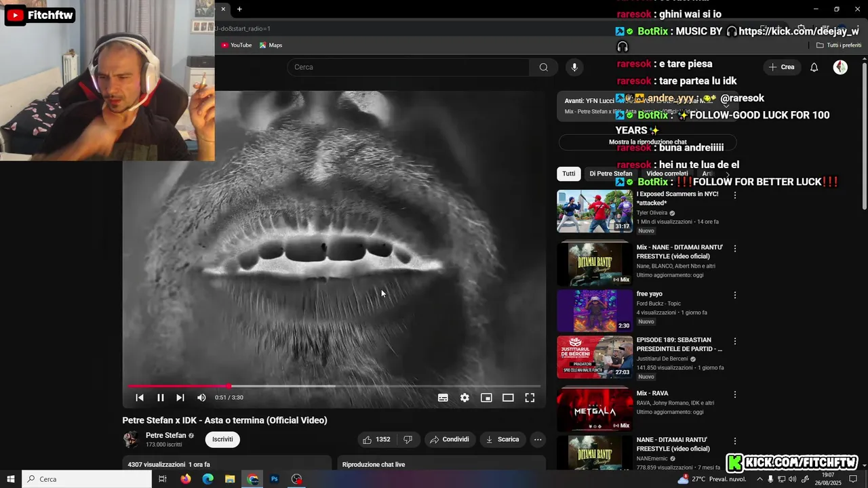Viewport: 868px width, 488px height.
Task: Toggle subtitles on the video
Action: click(443, 398)
